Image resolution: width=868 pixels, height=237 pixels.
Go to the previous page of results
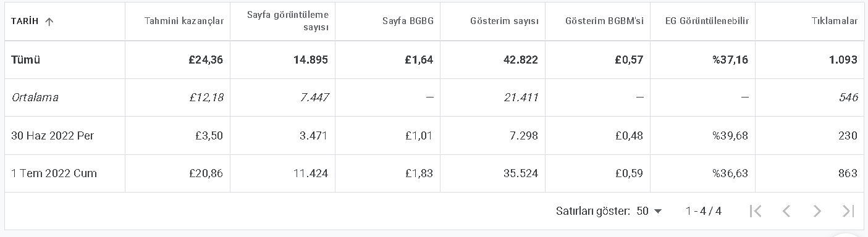click(x=786, y=211)
